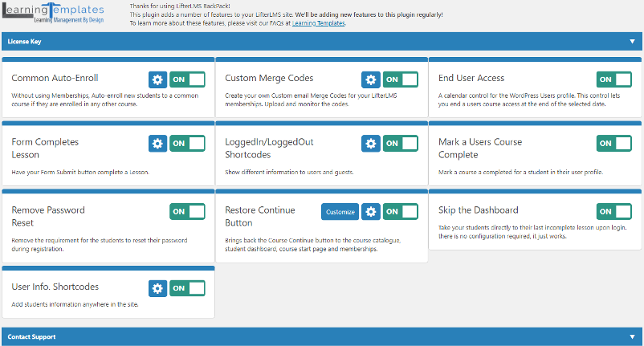Click the End User Access title
The height and width of the screenshot is (346, 644).
pos(471,78)
